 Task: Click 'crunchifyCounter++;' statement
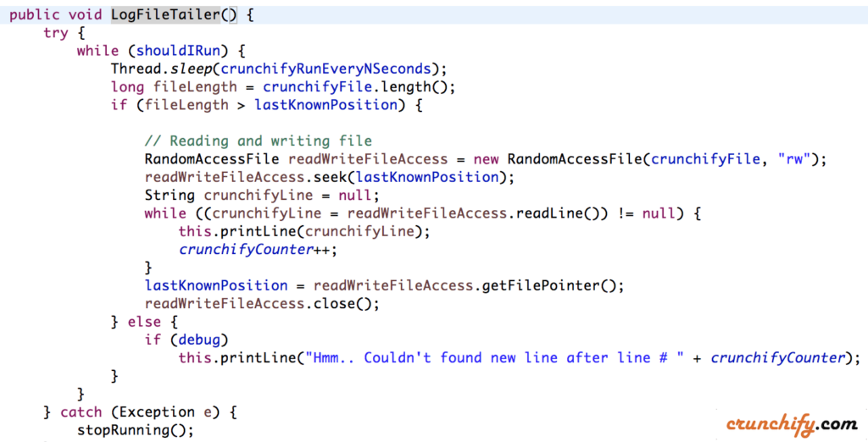coord(258,250)
